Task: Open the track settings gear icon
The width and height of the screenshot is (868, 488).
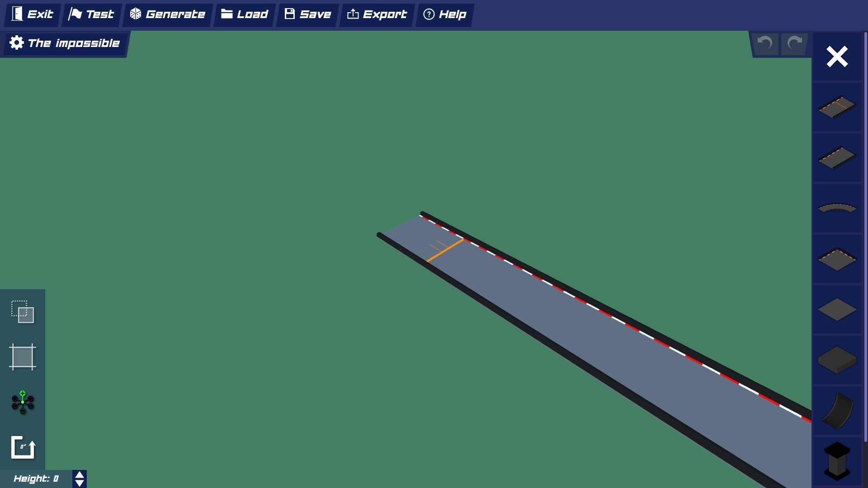Action: coord(16,43)
